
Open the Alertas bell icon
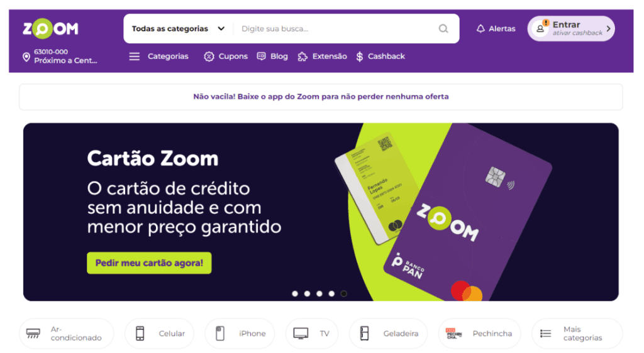[x=480, y=29]
